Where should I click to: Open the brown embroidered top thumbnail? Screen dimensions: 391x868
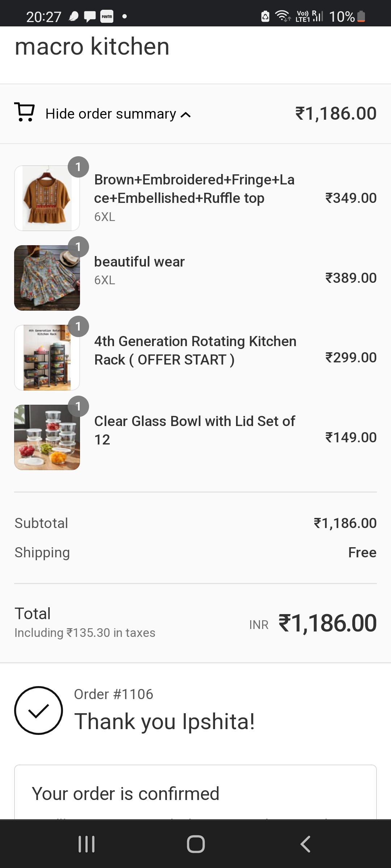[47, 198]
